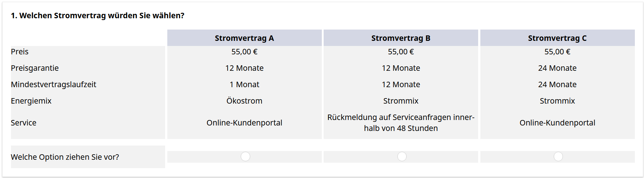This screenshot has height=178, width=644.
Task: Click the 1 Monat contract duration cell
Action: 244,85
